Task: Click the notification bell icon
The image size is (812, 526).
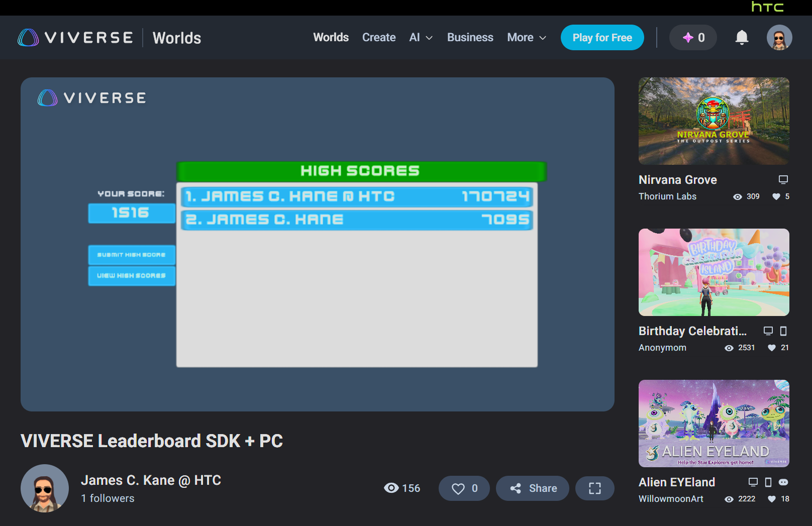Action: [x=742, y=38]
